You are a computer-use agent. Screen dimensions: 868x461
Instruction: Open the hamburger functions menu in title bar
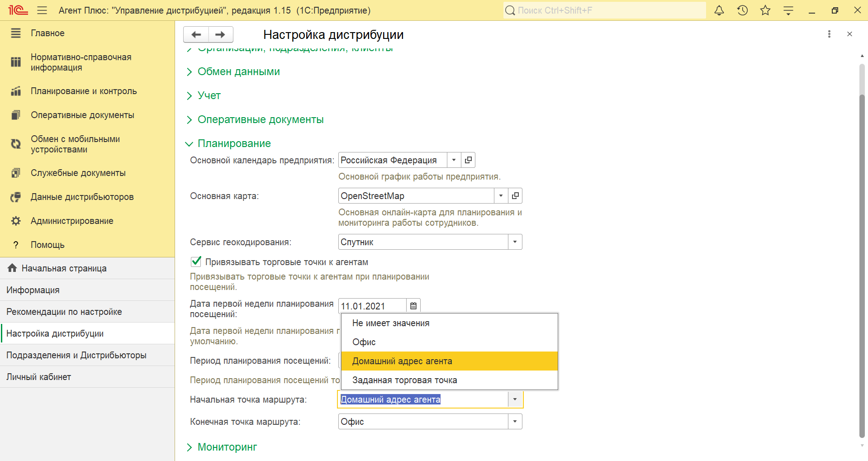pyautogui.click(x=42, y=10)
